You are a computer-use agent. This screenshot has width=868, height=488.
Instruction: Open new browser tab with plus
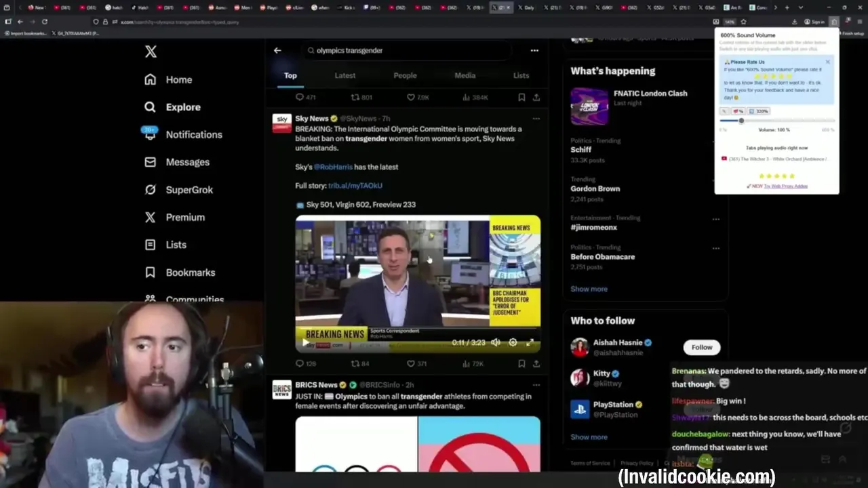pos(786,7)
